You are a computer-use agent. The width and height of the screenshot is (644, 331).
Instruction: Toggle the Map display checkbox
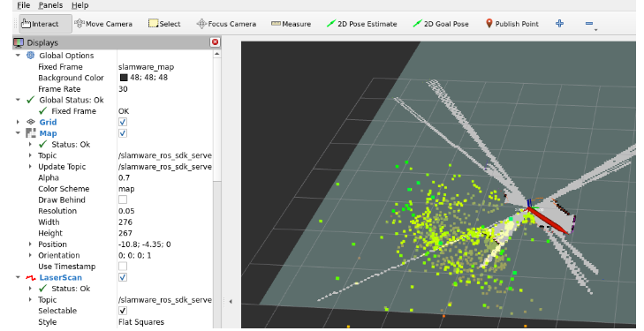[x=123, y=133]
